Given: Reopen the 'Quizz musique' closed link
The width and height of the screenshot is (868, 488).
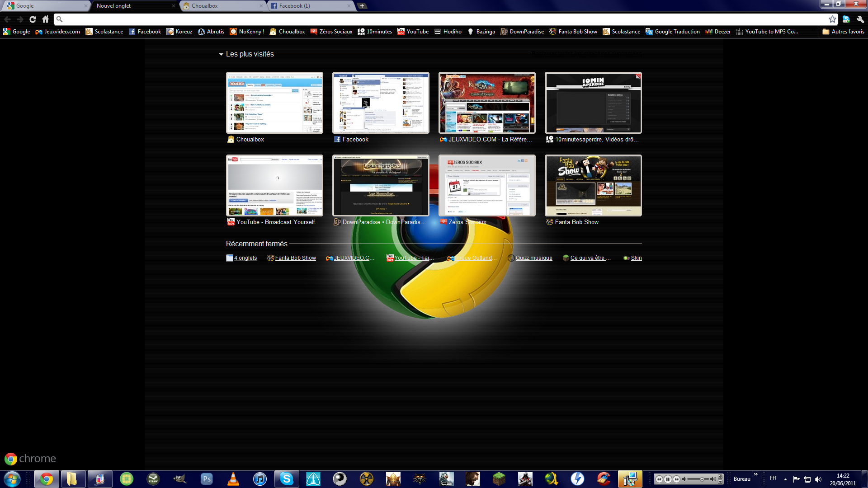Looking at the screenshot, I should pos(533,258).
